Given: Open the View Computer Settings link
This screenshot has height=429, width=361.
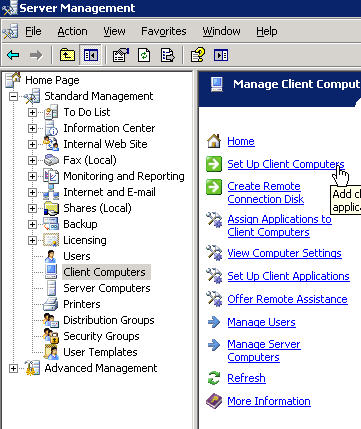Looking at the screenshot, I should click(x=284, y=253).
